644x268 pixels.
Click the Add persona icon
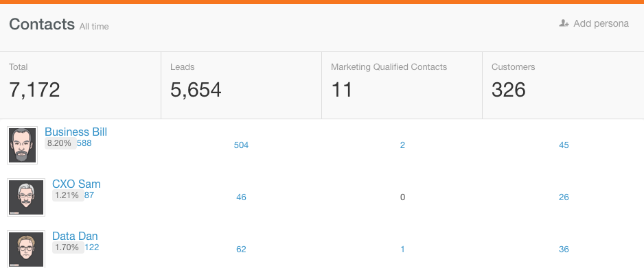(564, 23)
